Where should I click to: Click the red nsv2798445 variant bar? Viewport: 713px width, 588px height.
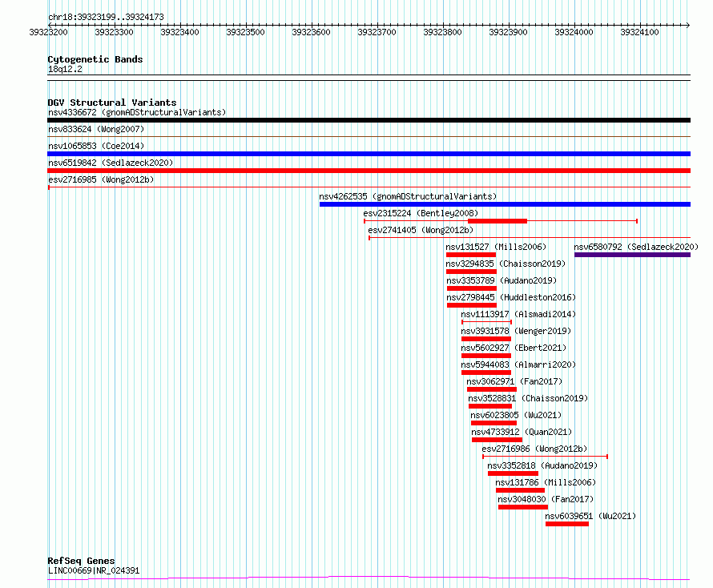(472, 305)
